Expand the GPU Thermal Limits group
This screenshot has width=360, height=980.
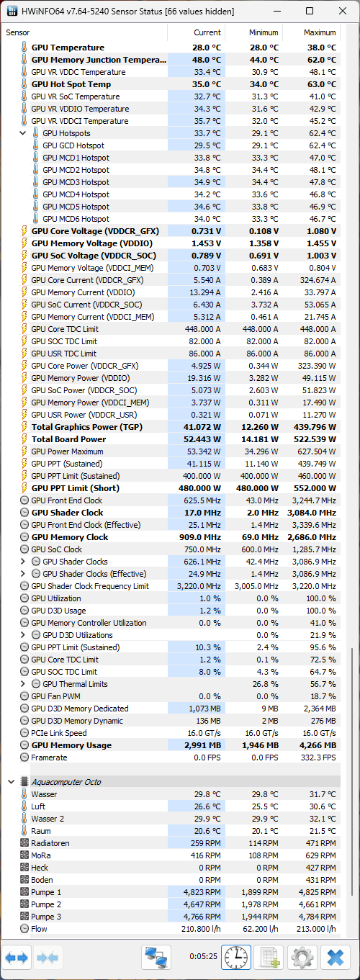[23, 684]
